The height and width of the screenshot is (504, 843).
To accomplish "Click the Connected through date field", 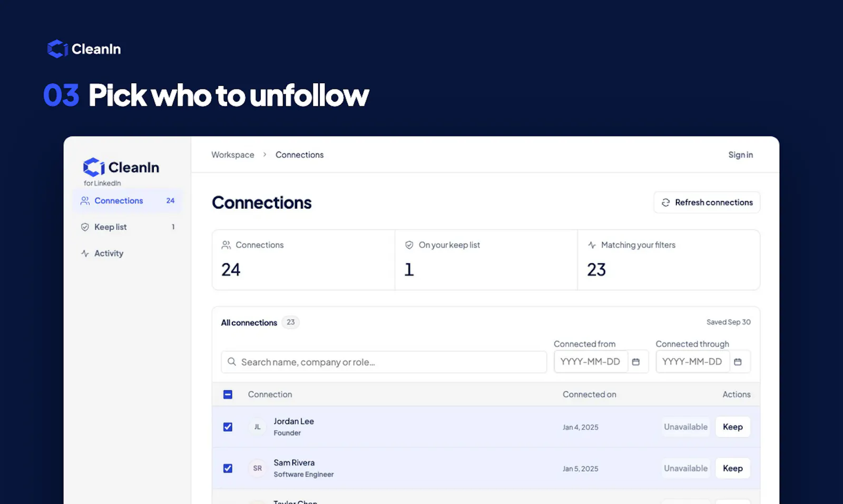I will (692, 362).
